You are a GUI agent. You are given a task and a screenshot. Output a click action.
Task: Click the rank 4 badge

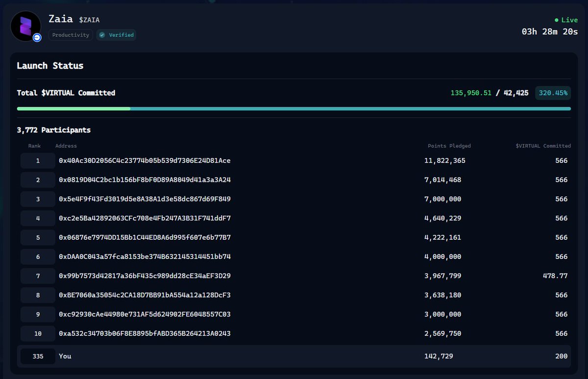[x=38, y=218]
